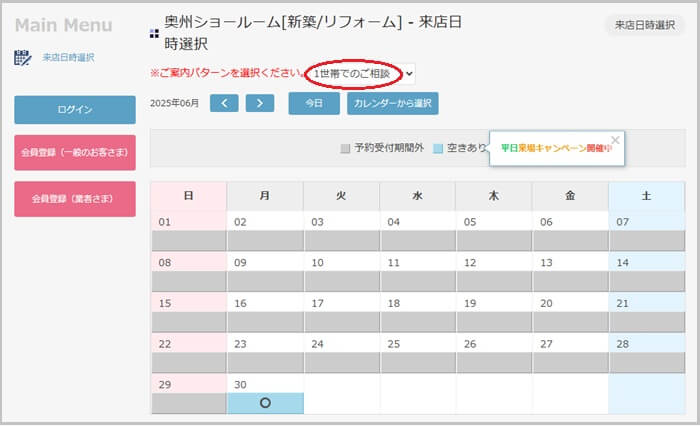This screenshot has width=700, height=426.
Task: Click the 土 Saturday column header
Action: click(x=646, y=196)
